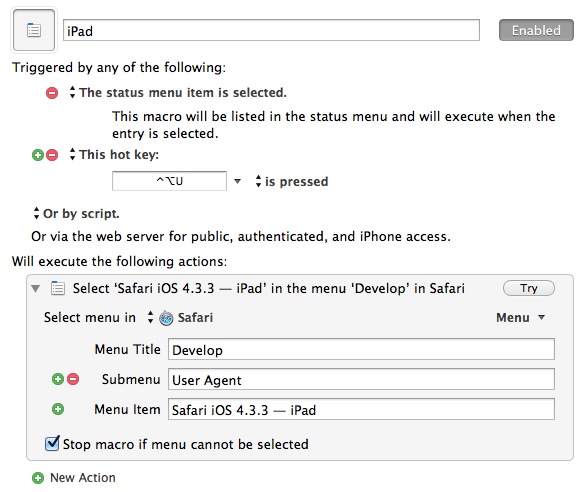Click the Try button for the action
Viewport: 588px width, 492px height.
click(528, 288)
